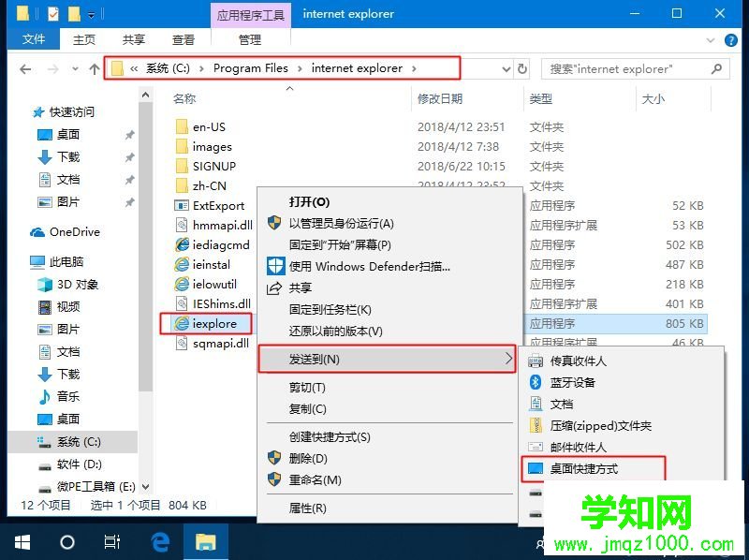Click the Start button on the taskbar
The height and width of the screenshot is (560, 749).
coord(21,540)
